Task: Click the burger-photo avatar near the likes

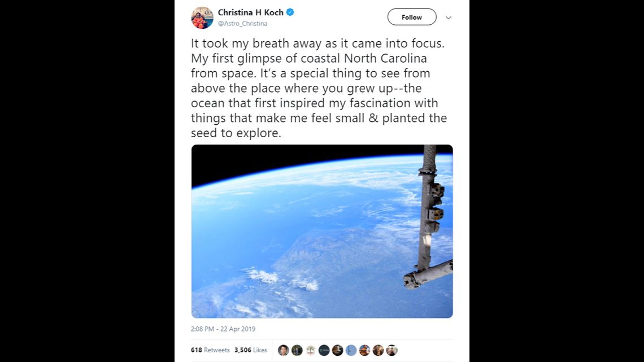Action: pyautogui.click(x=364, y=350)
